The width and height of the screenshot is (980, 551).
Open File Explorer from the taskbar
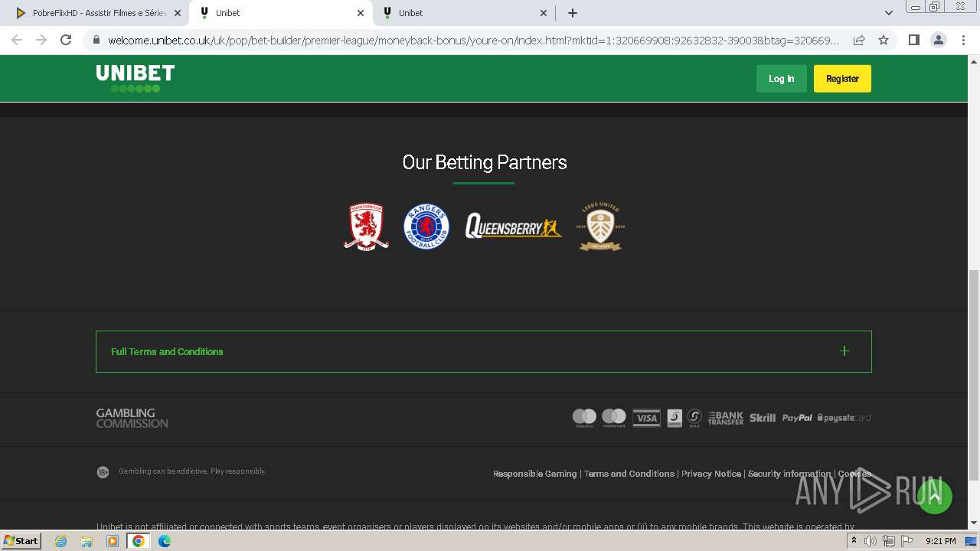click(x=87, y=541)
